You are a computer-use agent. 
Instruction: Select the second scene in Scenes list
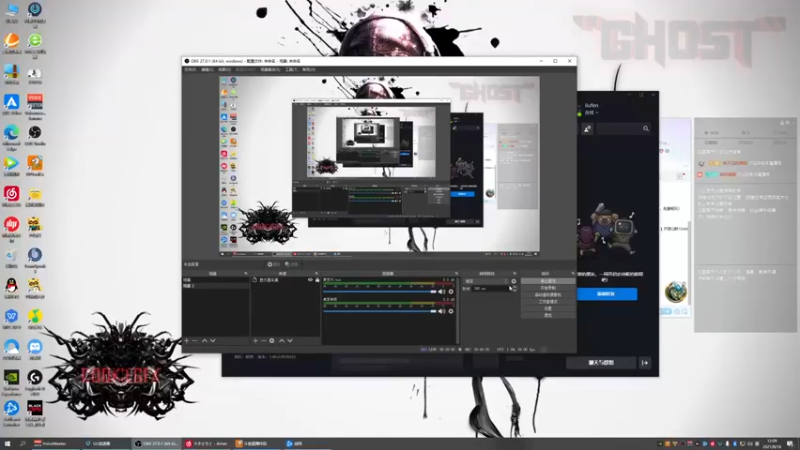coord(216,286)
